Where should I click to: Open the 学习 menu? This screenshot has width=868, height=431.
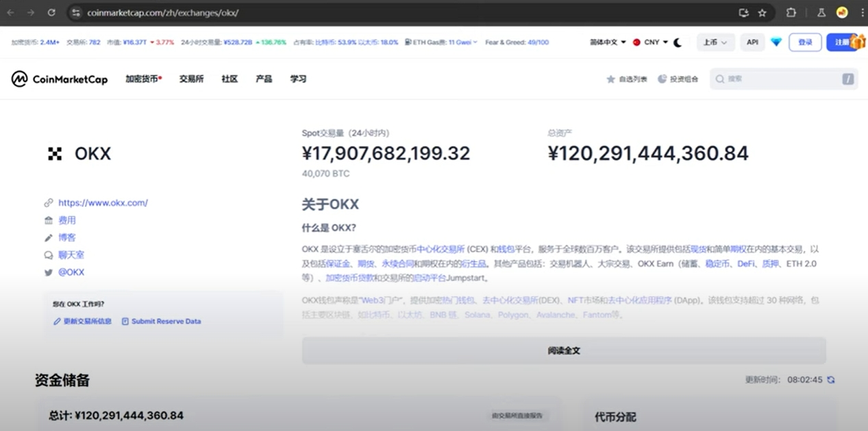click(298, 79)
